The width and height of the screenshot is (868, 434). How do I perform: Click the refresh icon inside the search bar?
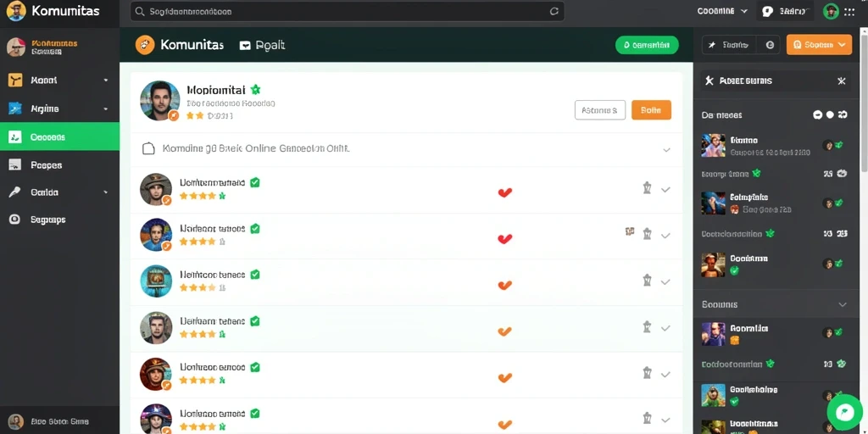tap(554, 11)
